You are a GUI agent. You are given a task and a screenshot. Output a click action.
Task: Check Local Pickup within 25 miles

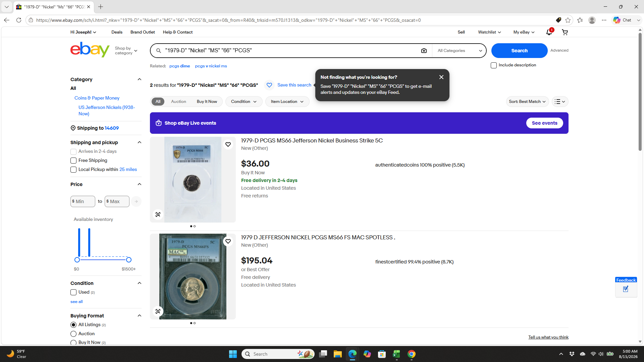point(73,170)
